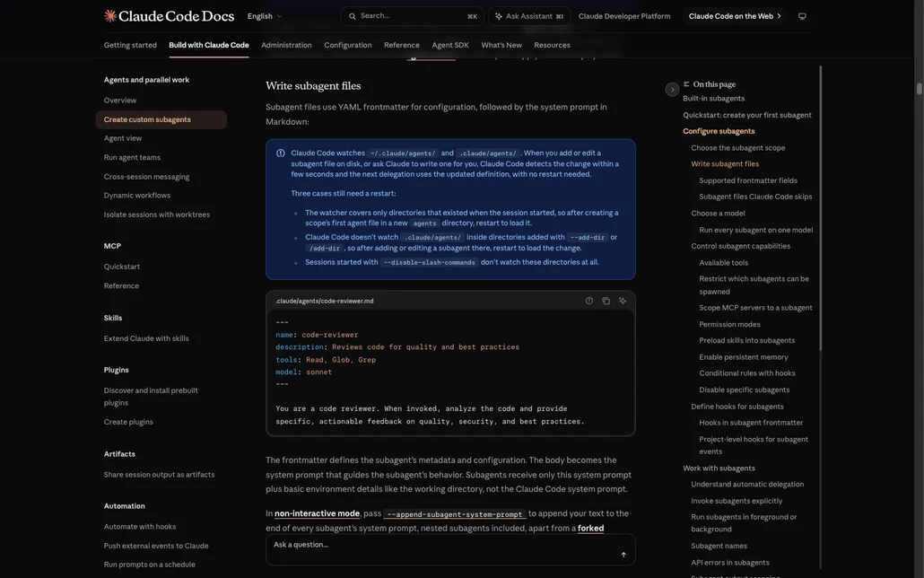Click the sparkle icon beside Ask Assistant
Viewport: 924px width, 578px height.
point(499,16)
